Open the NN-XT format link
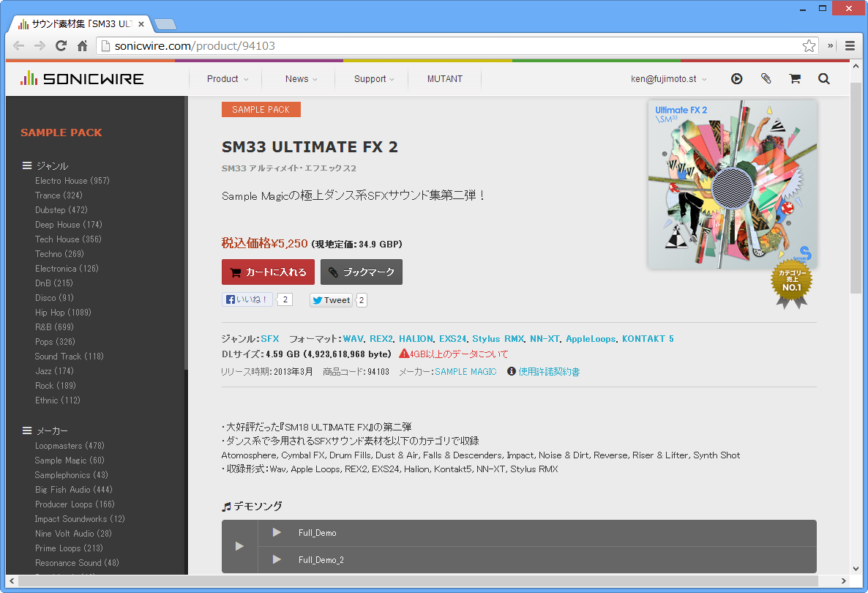The width and height of the screenshot is (868, 593). [545, 338]
